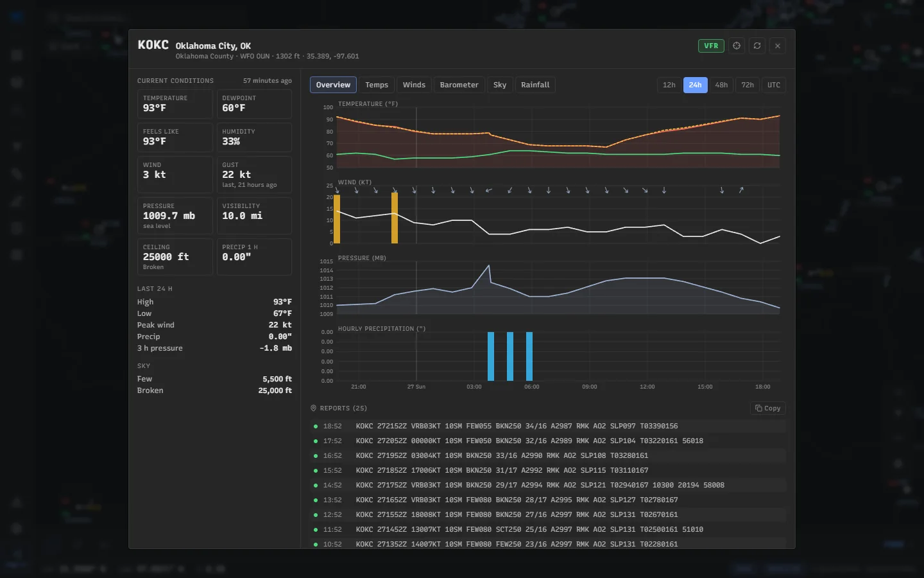The height and width of the screenshot is (578, 924).
Task: Go to the Sky tab
Action: pyautogui.click(x=500, y=85)
